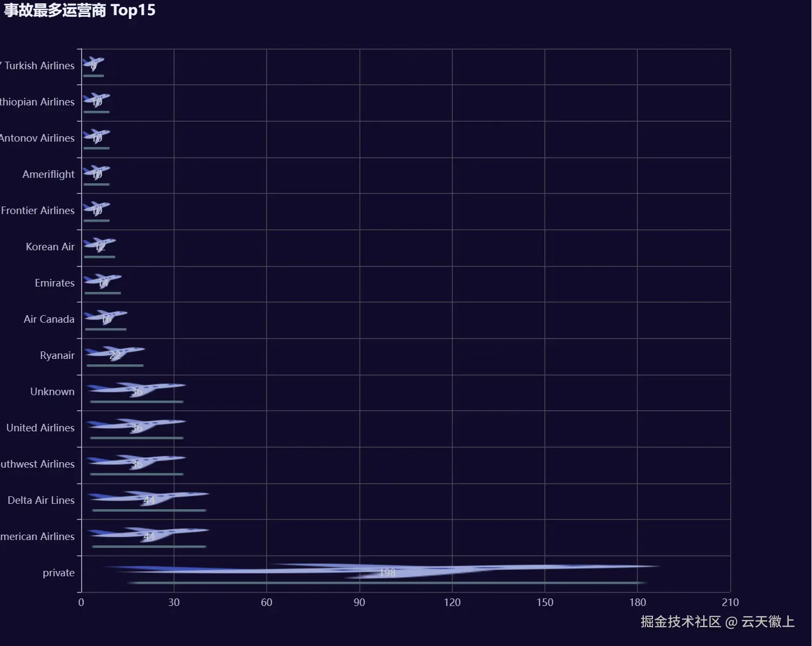Click the x-axis tick label 180

[x=638, y=602]
